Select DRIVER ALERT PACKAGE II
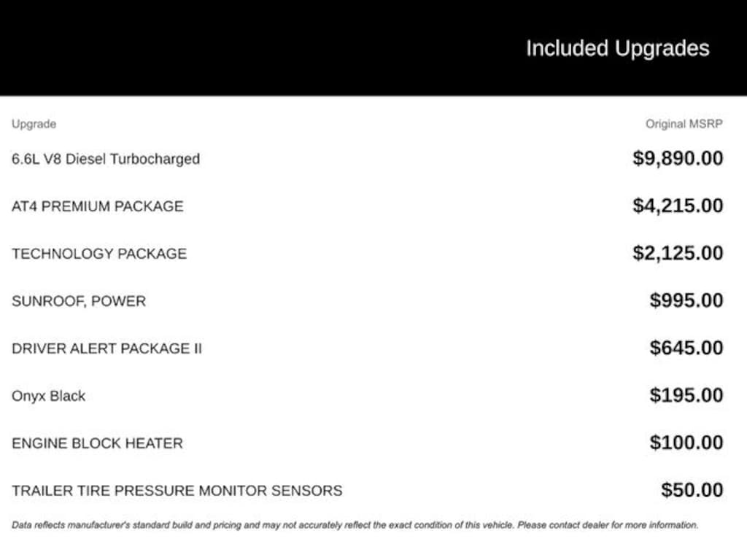Viewport: 747px width, 560px height. point(107,349)
